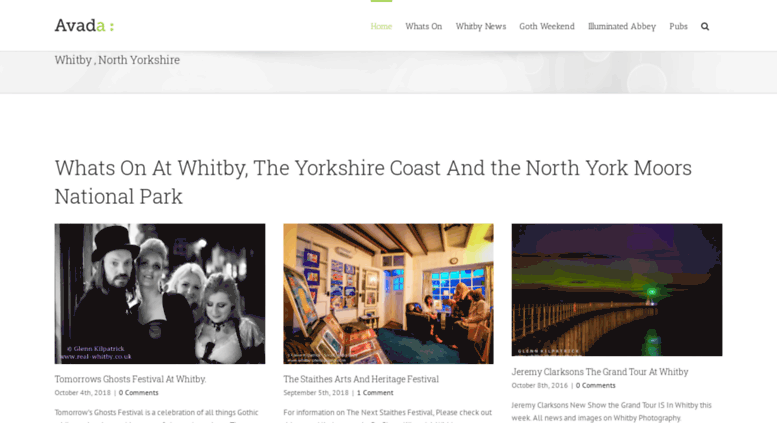Image resolution: width=777 pixels, height=423 pixels.
Task: Click the Whats On At Whitby heading
Action: click(x=373, y=182)
